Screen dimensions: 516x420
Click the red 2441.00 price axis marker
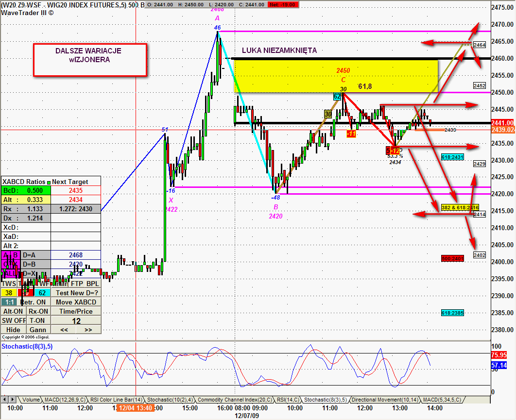[502, 123]
